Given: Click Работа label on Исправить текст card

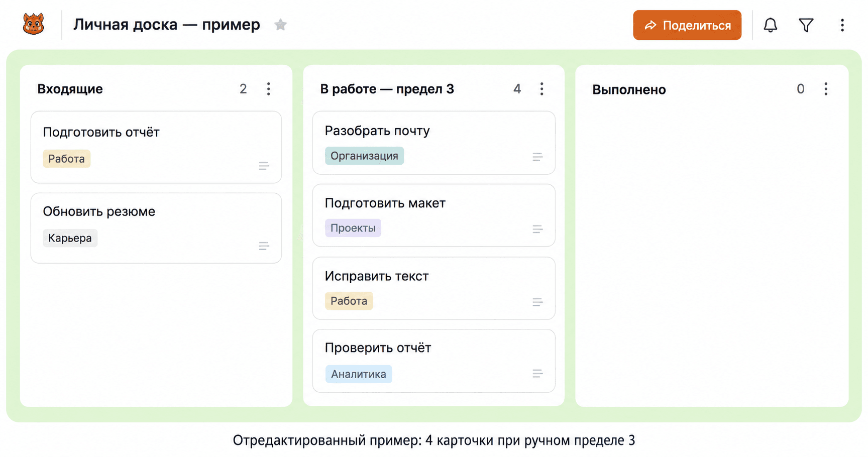Looking at the screenshot, I should [x=349, y=301].
